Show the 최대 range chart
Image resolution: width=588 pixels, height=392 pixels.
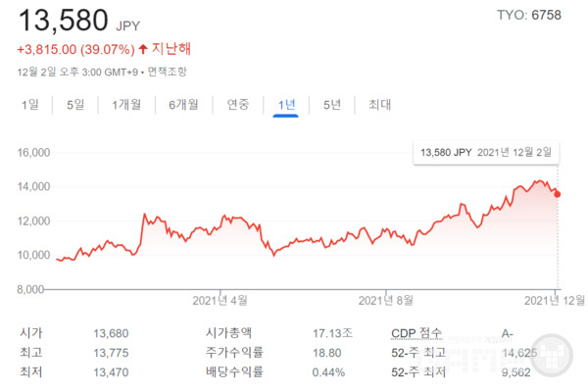pyautogui.click(x=379, y=105)
